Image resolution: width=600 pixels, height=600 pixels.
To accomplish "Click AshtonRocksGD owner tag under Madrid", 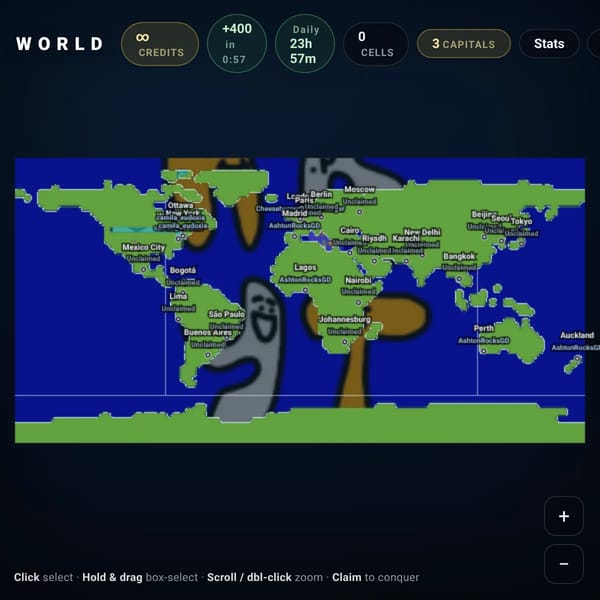I will (294, 225).
